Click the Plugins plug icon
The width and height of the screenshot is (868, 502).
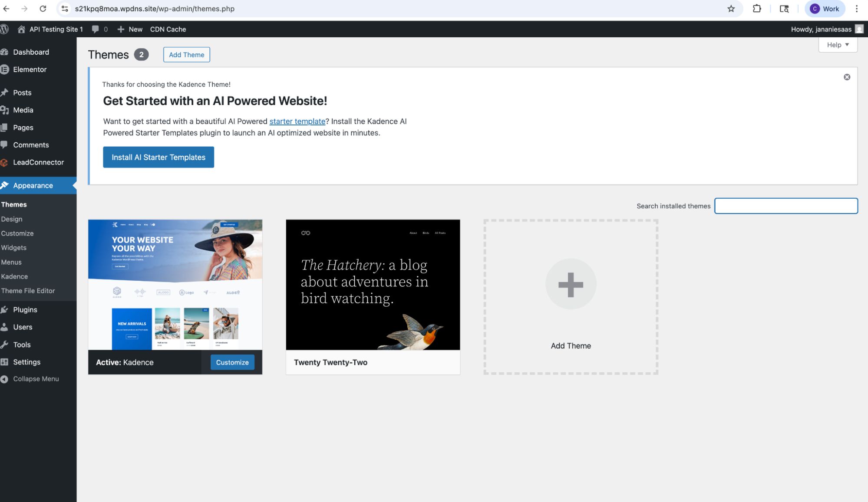[4, 310]
